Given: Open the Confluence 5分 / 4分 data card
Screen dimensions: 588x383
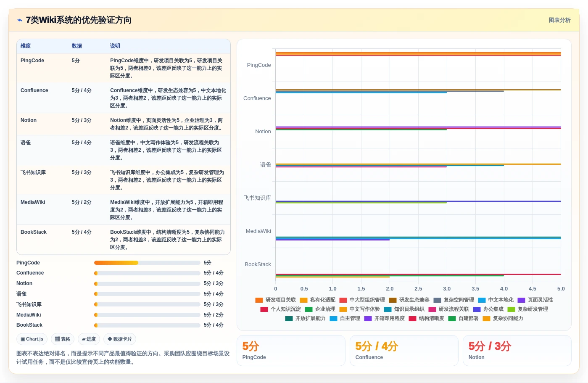Looking at the screenshot, I should 404,351.
